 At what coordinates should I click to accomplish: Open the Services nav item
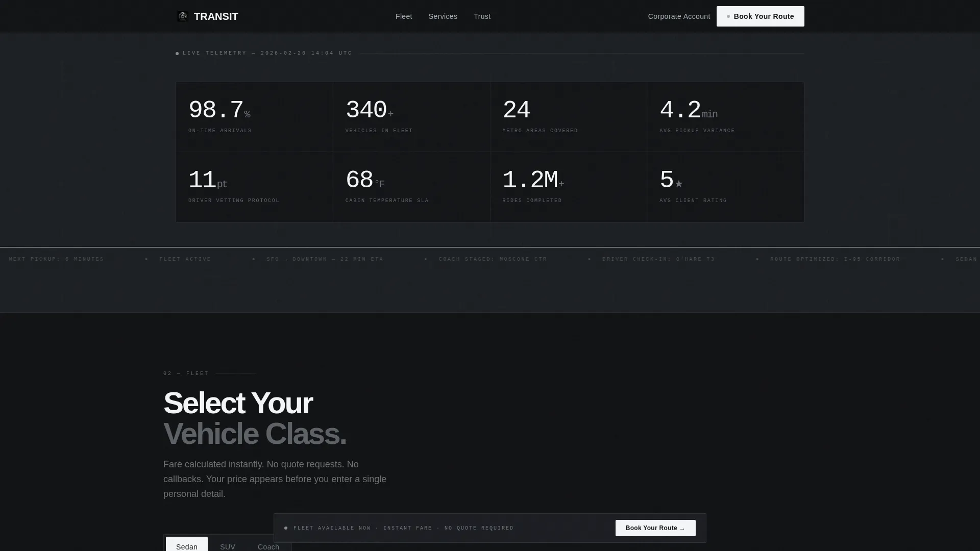[x=443, y=16]
